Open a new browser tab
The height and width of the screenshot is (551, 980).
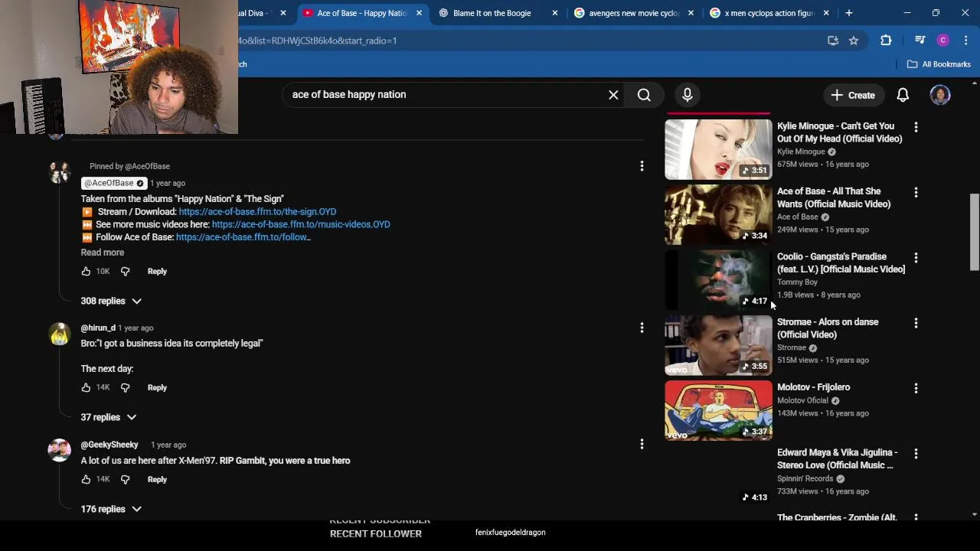pos(849,13)
